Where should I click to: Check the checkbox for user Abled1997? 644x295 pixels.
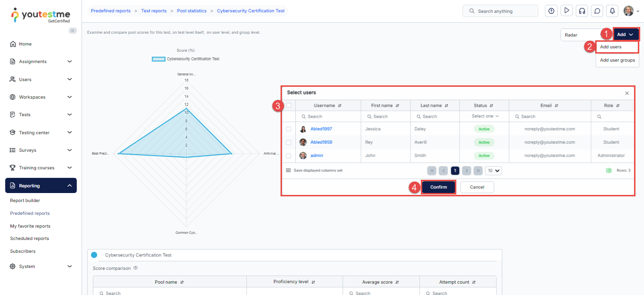tap(289, 129)
